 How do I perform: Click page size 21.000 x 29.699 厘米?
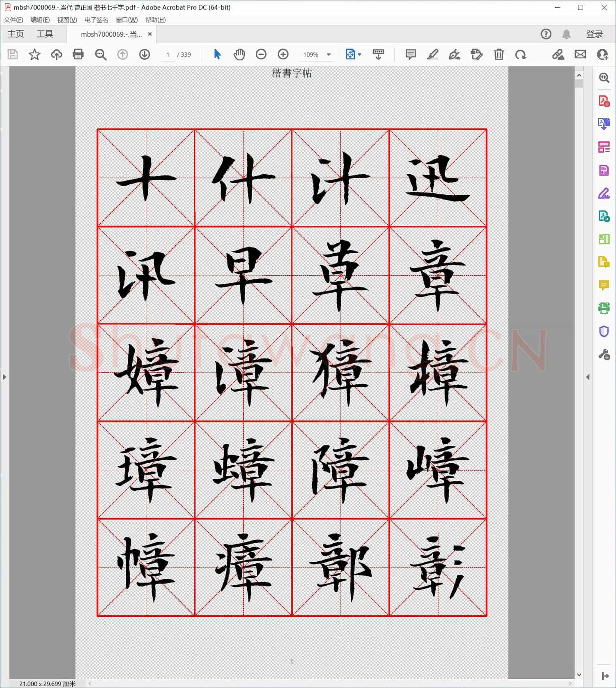coord(47,683)
